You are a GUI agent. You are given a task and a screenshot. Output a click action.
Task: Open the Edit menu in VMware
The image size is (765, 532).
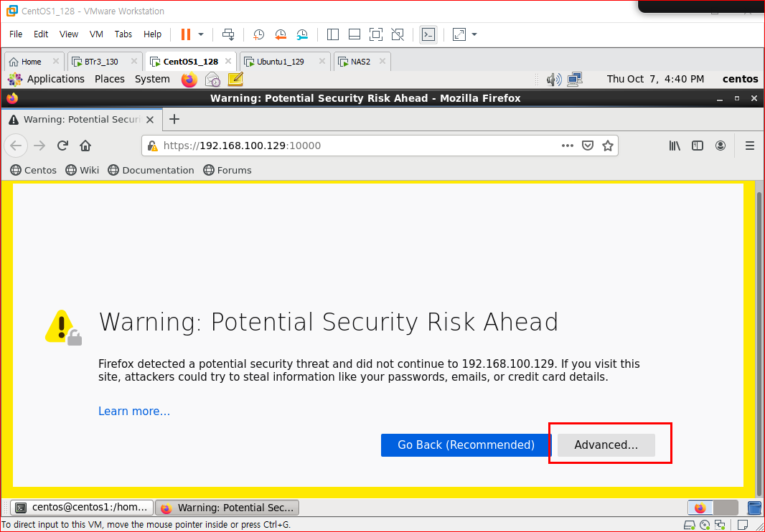[41, 34]
